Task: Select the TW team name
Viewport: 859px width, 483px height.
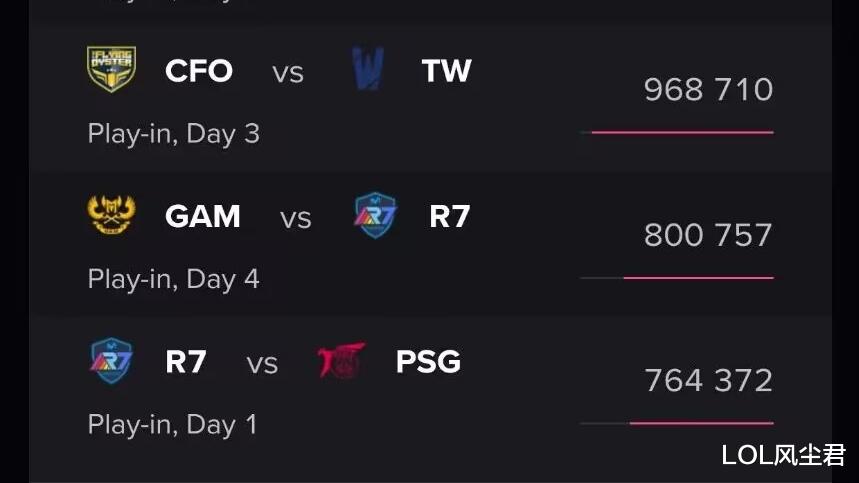Action: pos(446,71)
